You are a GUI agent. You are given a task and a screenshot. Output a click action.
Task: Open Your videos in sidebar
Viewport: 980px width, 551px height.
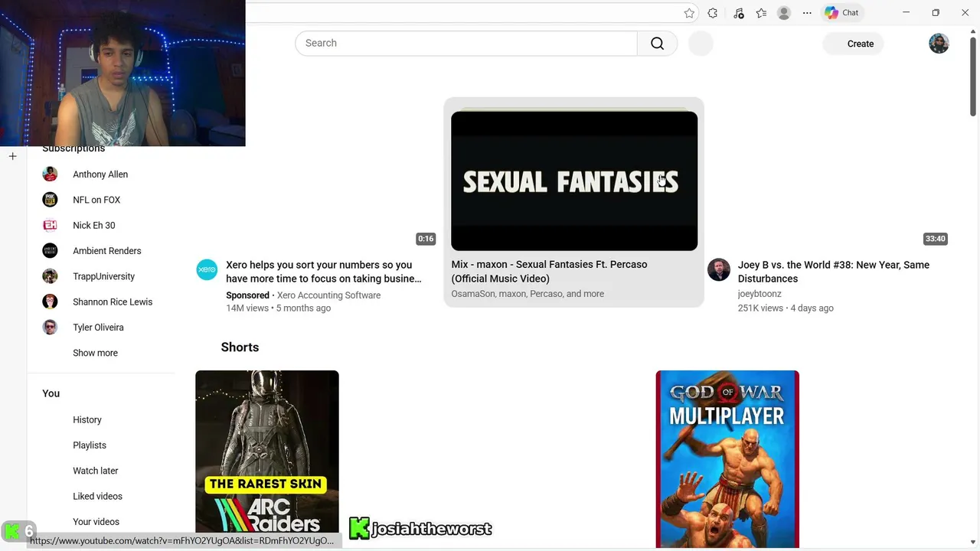click(x=96, y=522)
